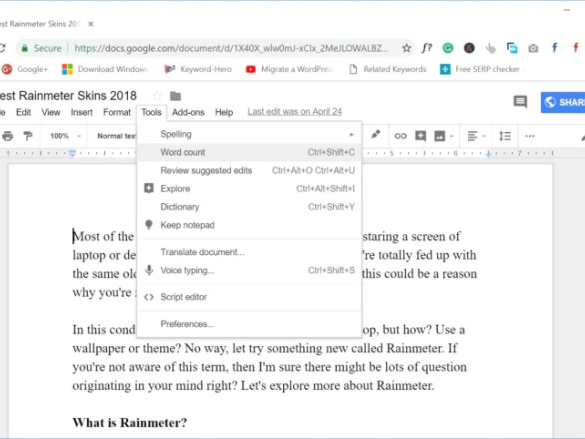This screenshot has width=585, height=439.
Task: Open the Google+ bookmark
Action: point(25,69)
